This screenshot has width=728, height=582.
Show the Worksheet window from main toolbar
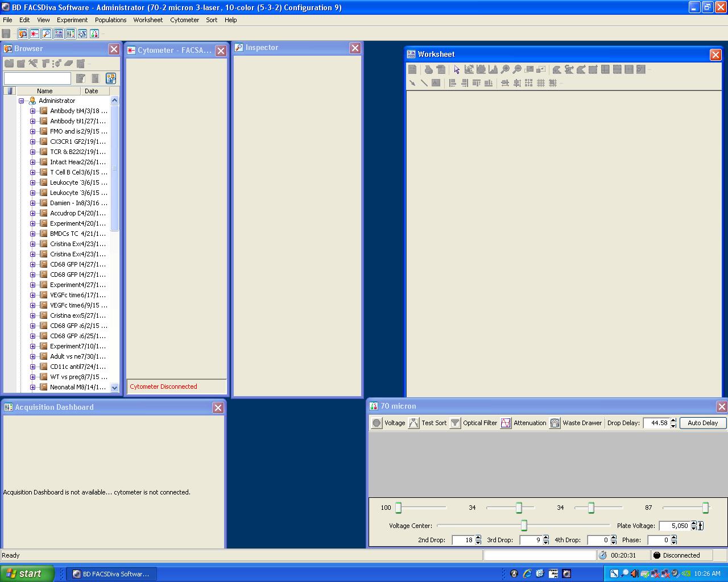click(59, 34)
